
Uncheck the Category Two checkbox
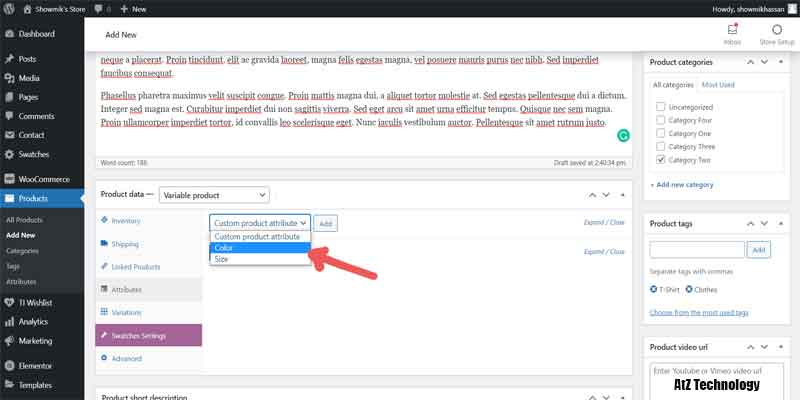coord(659,159)
